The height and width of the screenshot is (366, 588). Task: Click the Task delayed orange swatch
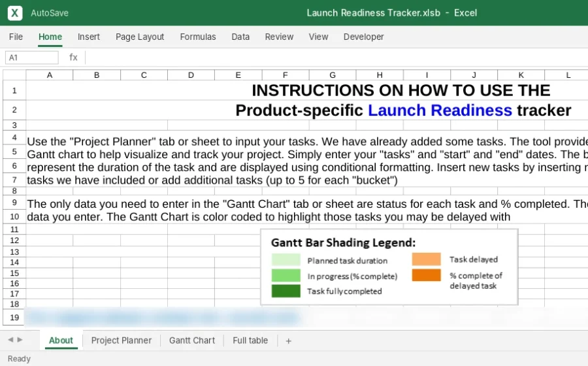coord(427,259)
